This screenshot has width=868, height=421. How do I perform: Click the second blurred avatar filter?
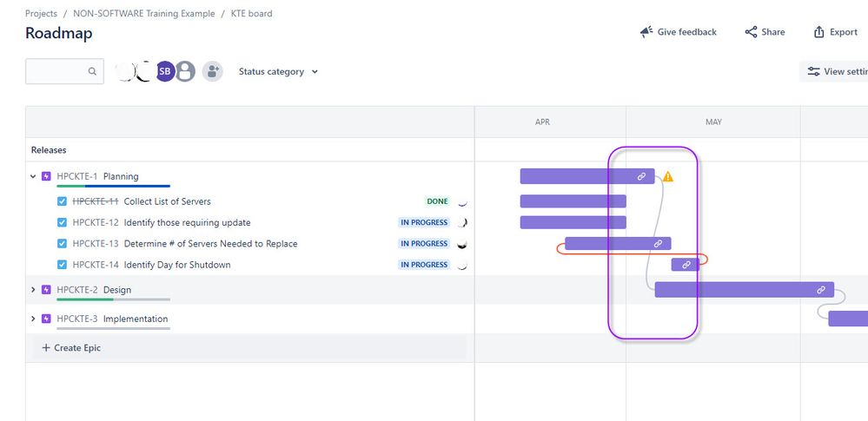[x=145, y=71]
